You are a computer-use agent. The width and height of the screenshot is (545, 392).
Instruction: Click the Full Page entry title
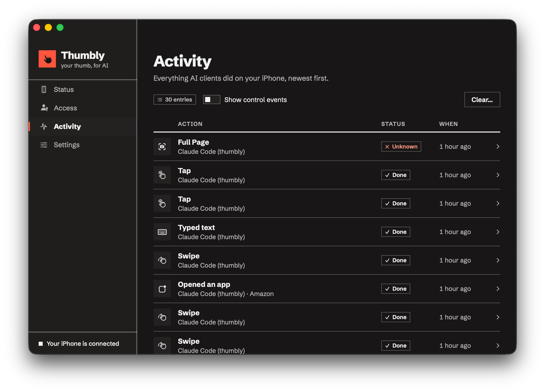(193, 142)
